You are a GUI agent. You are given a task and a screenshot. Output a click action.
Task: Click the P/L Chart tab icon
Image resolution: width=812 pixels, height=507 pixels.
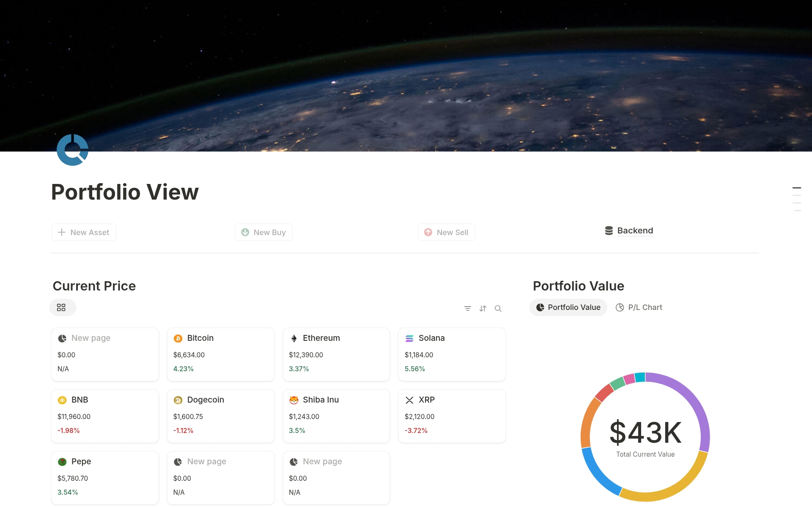point(620,307)
